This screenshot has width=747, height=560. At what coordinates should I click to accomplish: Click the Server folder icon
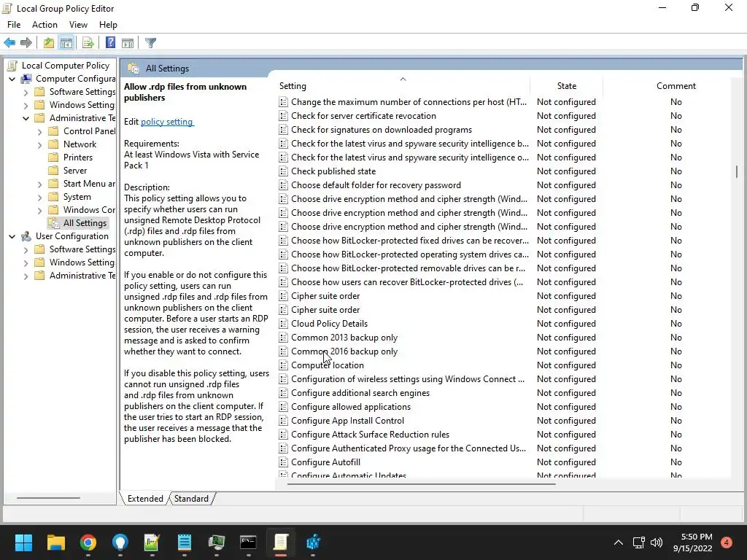53,171
